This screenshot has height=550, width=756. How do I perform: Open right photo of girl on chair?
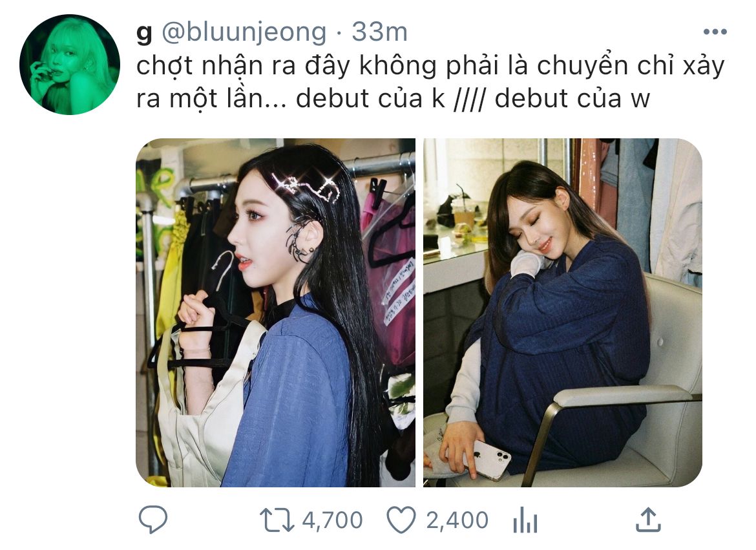(x=563, y=313)
